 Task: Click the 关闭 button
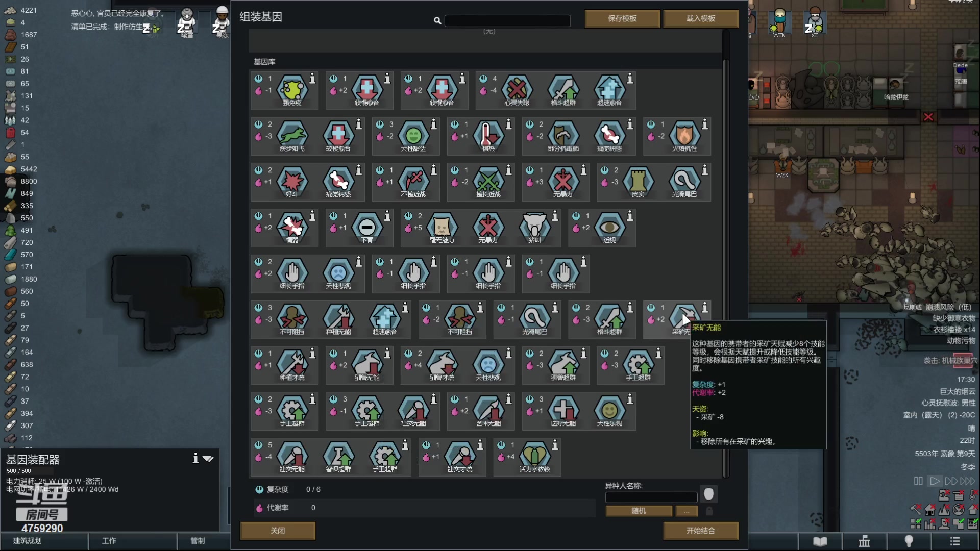pyautogui.click(x=278, y=531)
